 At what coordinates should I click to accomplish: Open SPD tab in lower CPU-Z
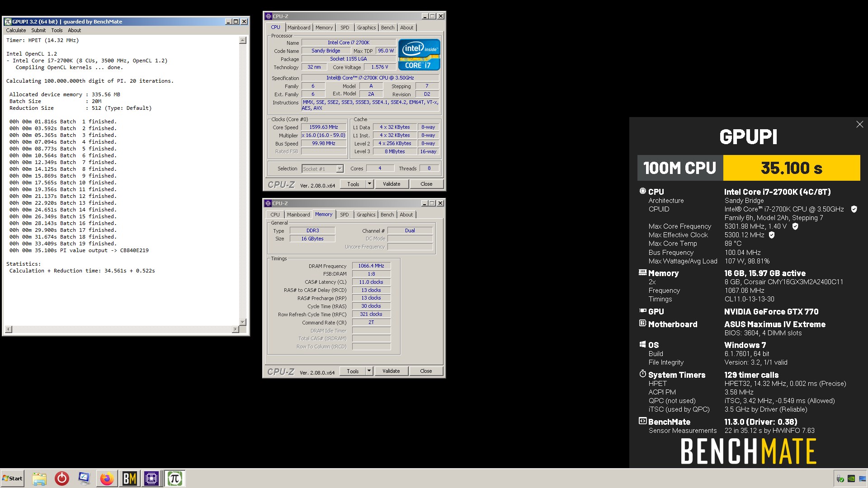[344, 215]
